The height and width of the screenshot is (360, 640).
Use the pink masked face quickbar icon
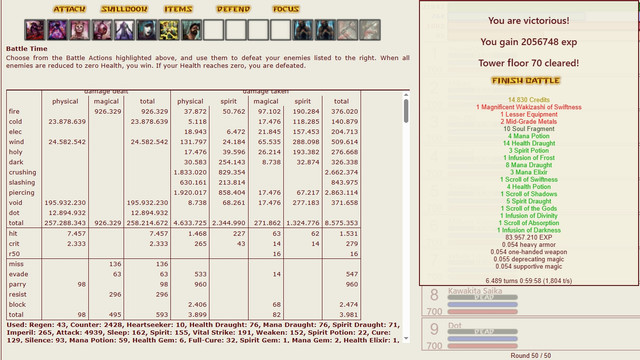(80, 30)
